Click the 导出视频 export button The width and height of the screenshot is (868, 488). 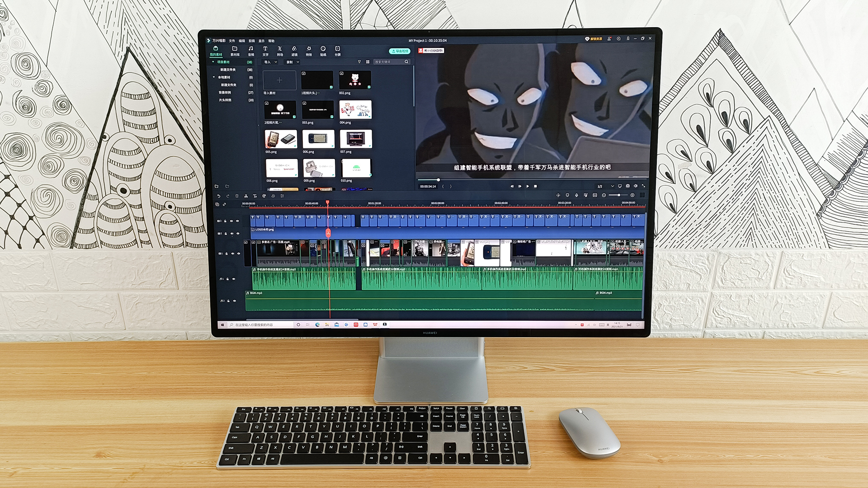(x=400, y=51)
